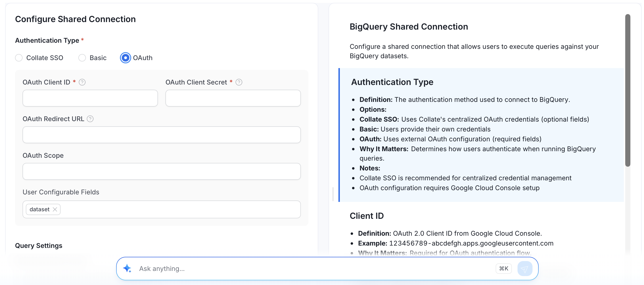Click the "User Configurable Fields" label
Image resolution: width=644 pixels, height=285 pixels.
point(61,192)
